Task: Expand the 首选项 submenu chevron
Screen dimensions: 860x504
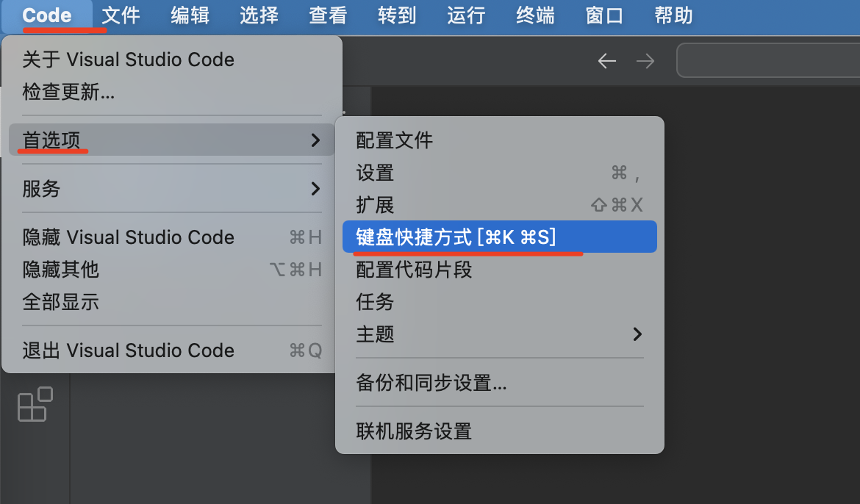Action: [x=315, y=140]
